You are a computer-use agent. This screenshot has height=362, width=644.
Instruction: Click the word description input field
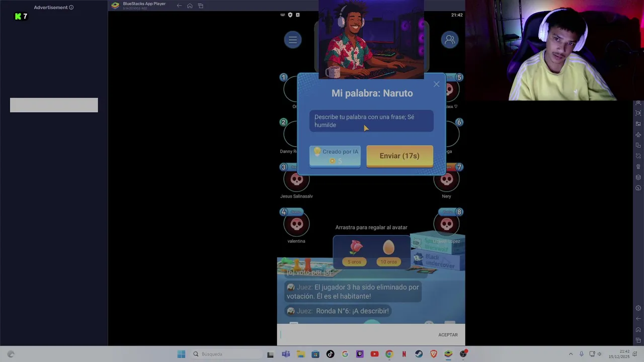tap(371, 121)
